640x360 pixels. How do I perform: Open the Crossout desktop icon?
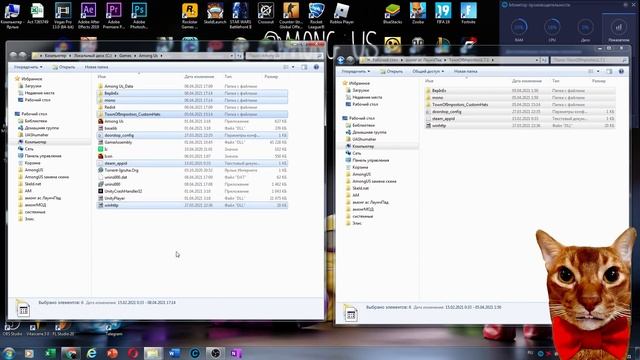[x=266, y=13]
